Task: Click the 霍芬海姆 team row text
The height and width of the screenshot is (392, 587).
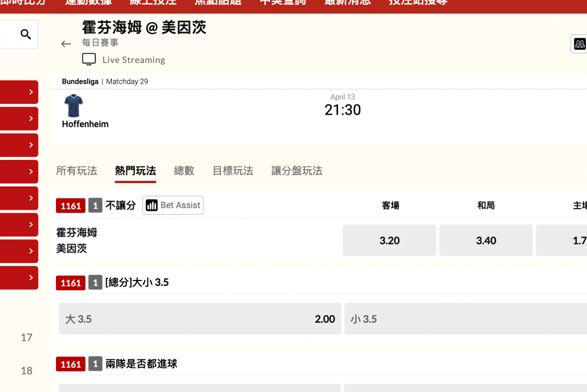Action: (77, 233)
